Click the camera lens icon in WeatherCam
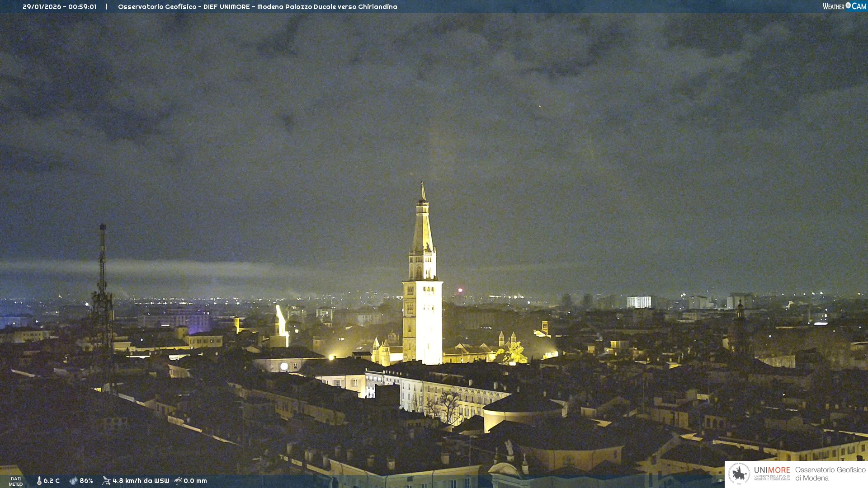868x488 pixels. tap(848, 5)
